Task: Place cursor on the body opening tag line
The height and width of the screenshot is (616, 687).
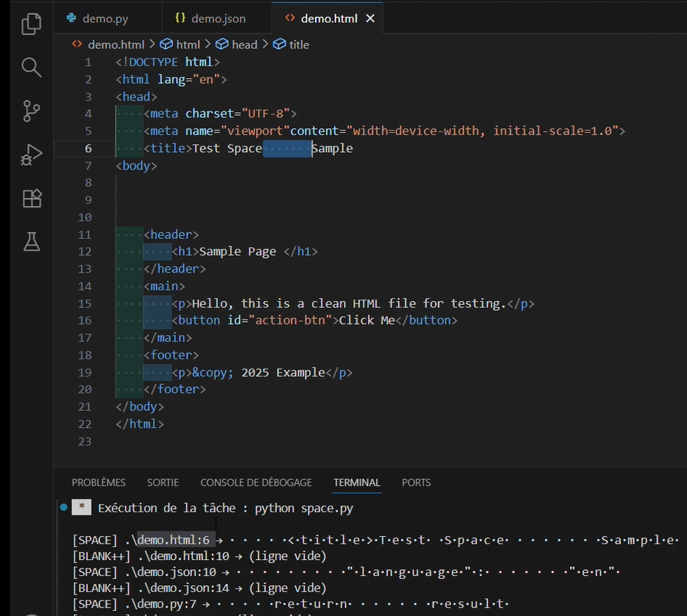Action: [x=137, y=165]
